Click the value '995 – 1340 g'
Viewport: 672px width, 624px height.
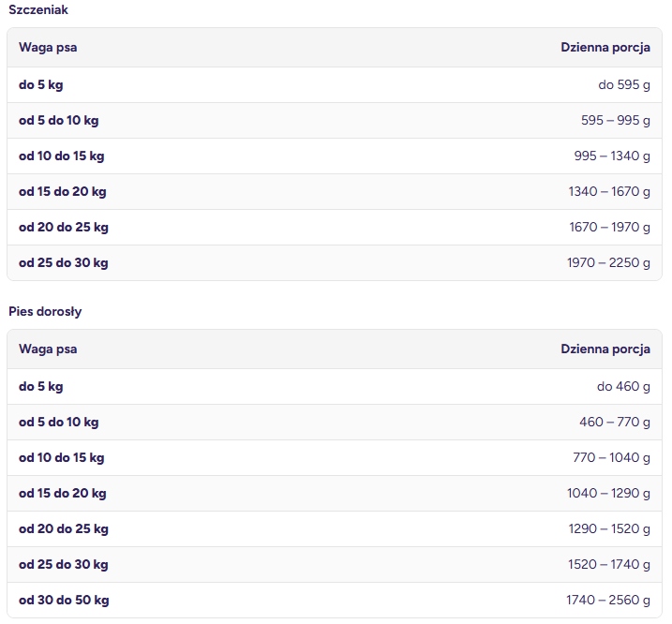coord(612,156)
